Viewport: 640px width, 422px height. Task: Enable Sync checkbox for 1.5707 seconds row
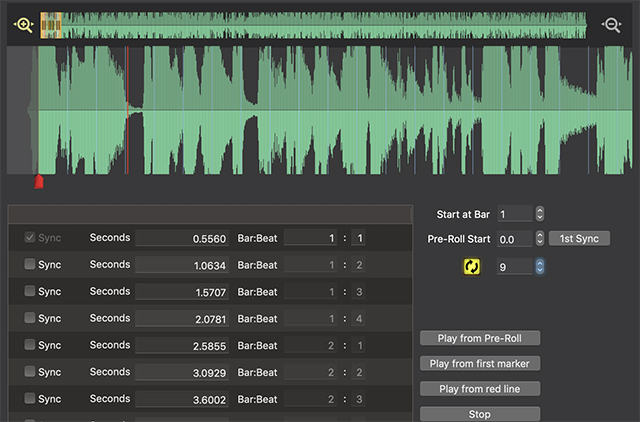coord(29,292)
